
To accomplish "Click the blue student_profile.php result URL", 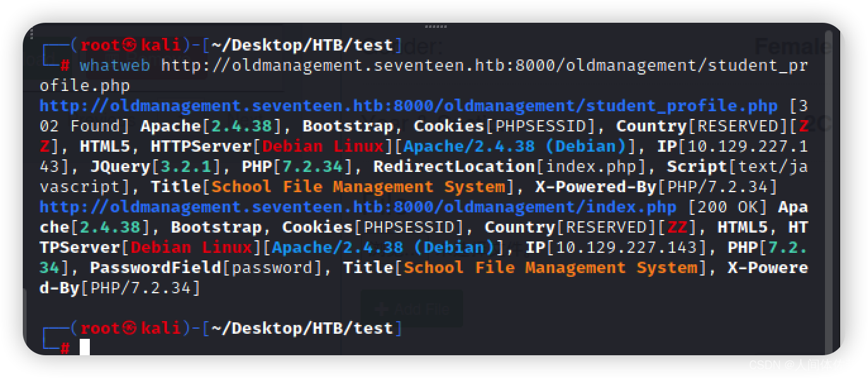I will (x=408, y=106).
